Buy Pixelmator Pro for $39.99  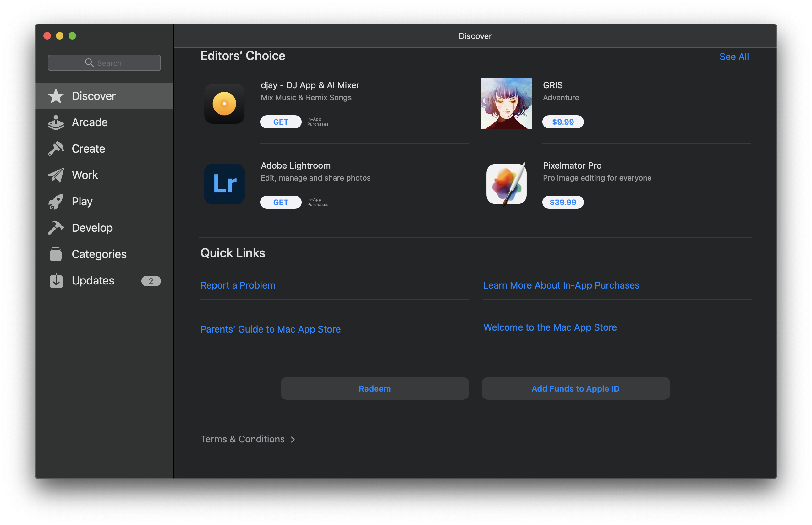click(563, 202)
